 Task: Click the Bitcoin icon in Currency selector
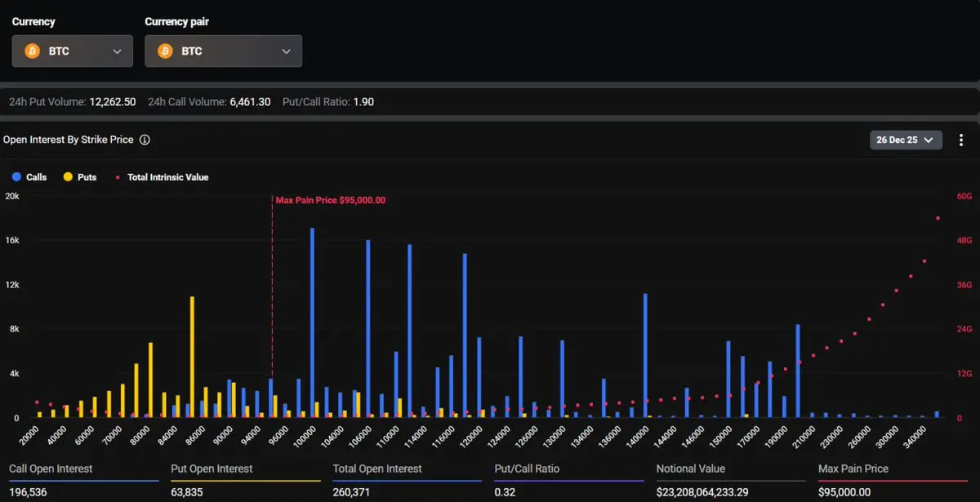coord(33,51)
